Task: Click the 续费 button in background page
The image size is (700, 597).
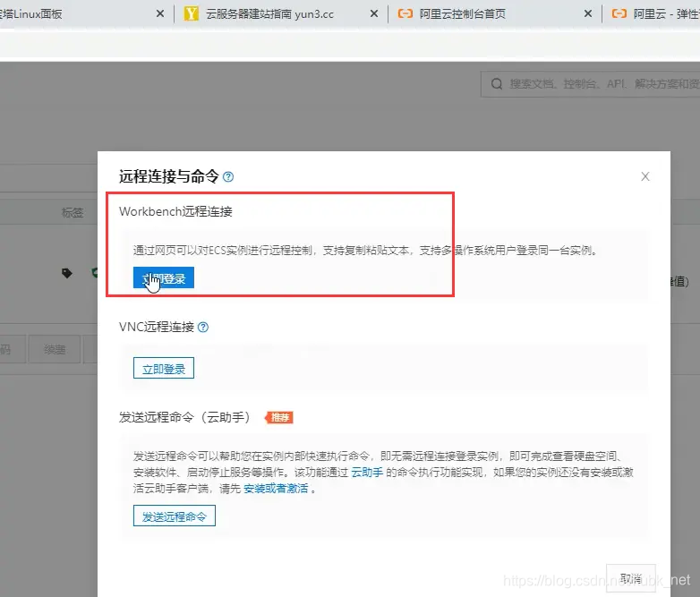Action: coord(55,349)
